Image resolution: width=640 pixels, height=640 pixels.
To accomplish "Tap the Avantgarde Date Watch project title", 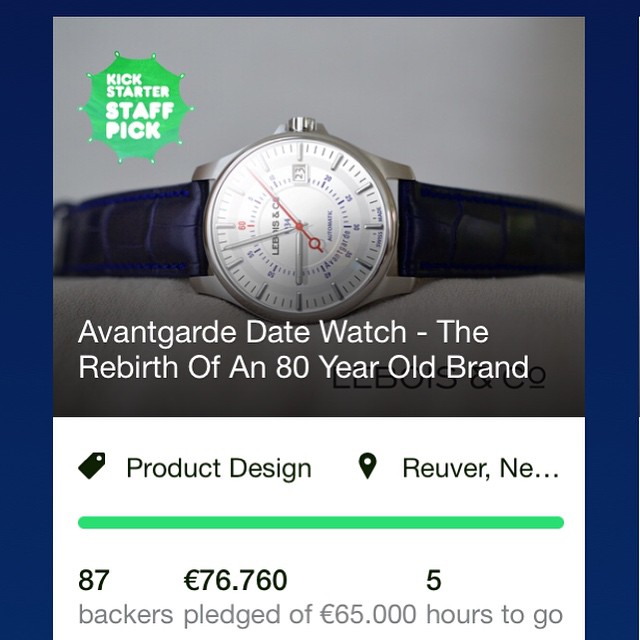I will (303, 349).
